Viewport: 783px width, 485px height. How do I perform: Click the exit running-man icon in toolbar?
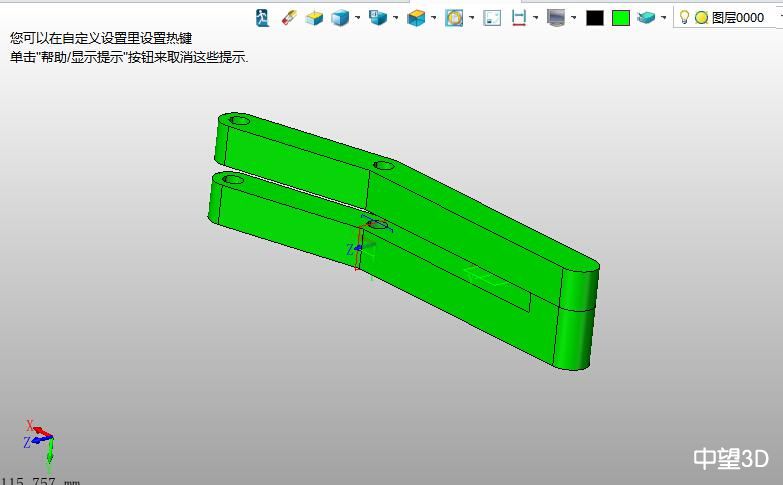[x=262, y=17]
